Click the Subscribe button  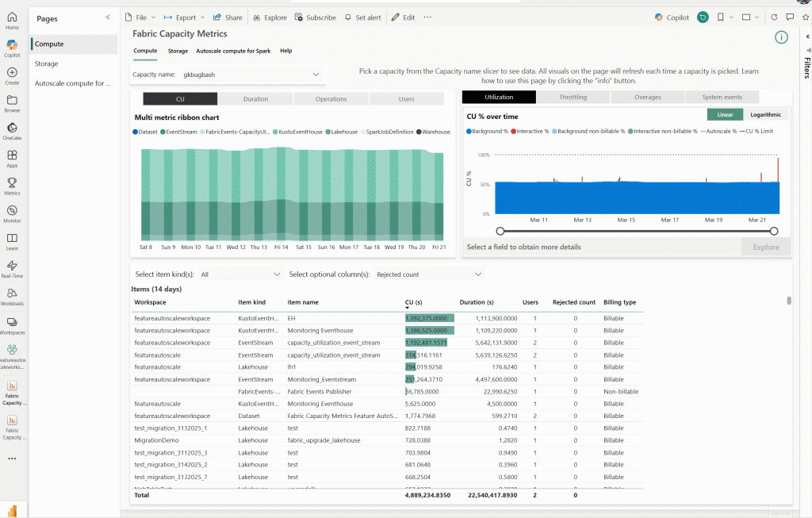click(x=316, y=17)
